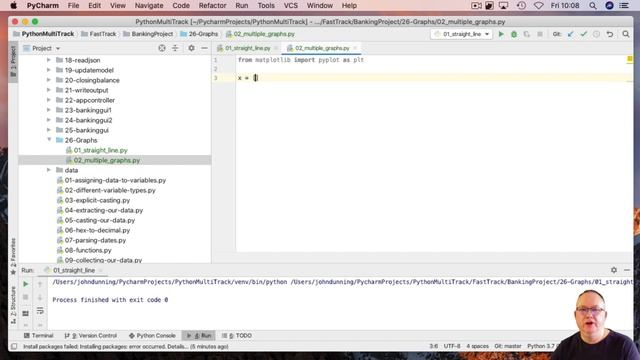This screenshot has height=360, width=640.
Task: Open run configuration dropdown 01_straight_line
Action: [x=461, y=34]
